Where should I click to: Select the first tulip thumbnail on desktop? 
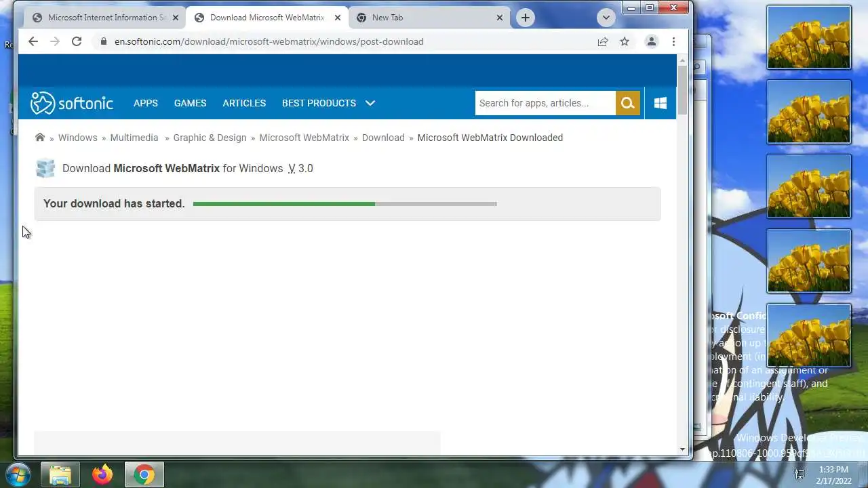809,37
